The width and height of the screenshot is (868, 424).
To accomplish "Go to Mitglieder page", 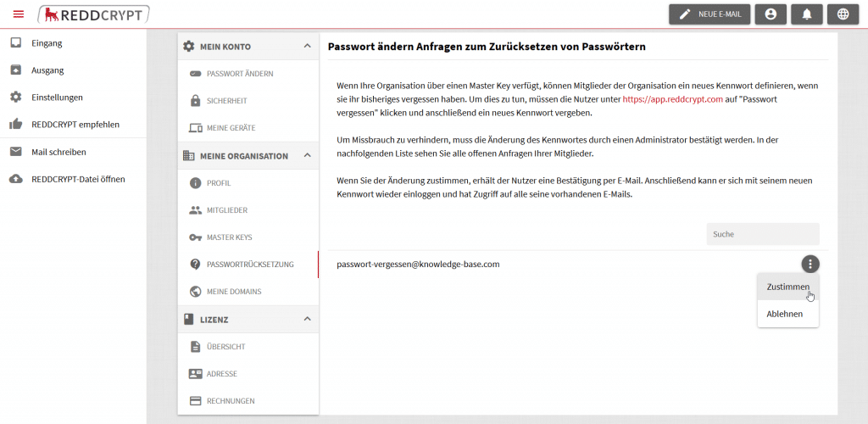I will pyautogui.click(x=226, y=210).
